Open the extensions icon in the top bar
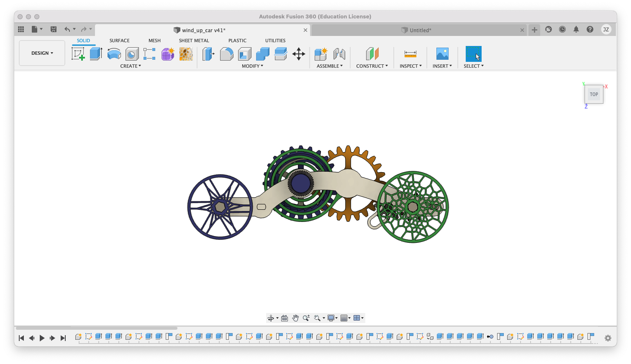The height and width of the screenshot is (364, 631). point(549,29)
